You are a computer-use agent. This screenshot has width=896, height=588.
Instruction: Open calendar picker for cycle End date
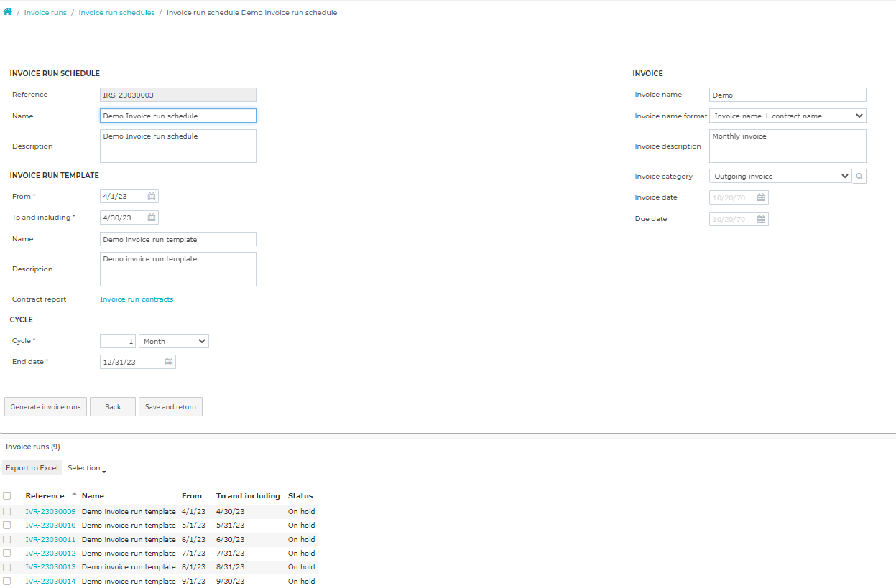(169, 362)
